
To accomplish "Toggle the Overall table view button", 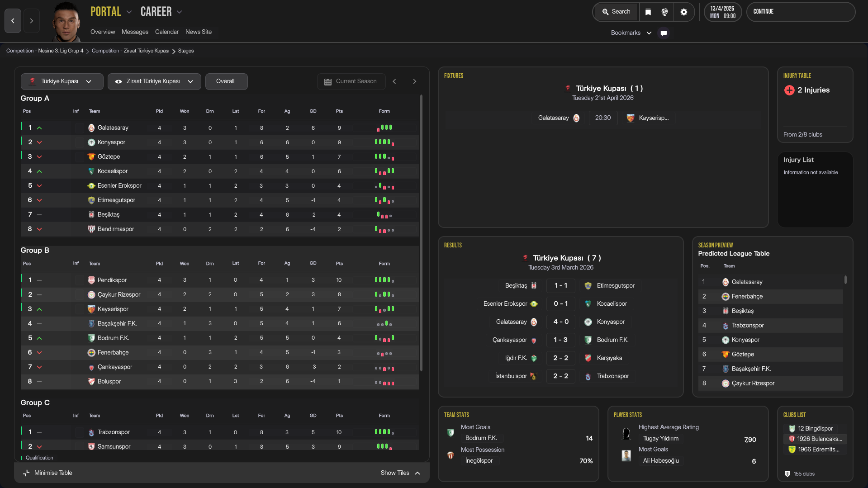I will tap(226, 81).
